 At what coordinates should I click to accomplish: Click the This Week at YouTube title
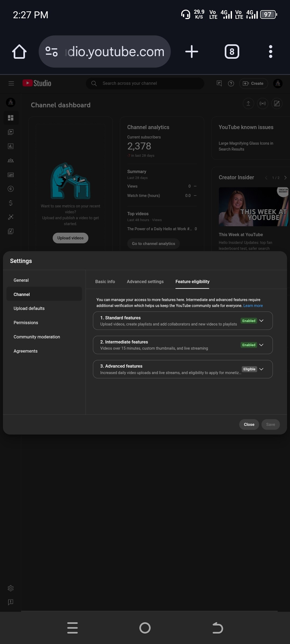[x=241, y=235]
